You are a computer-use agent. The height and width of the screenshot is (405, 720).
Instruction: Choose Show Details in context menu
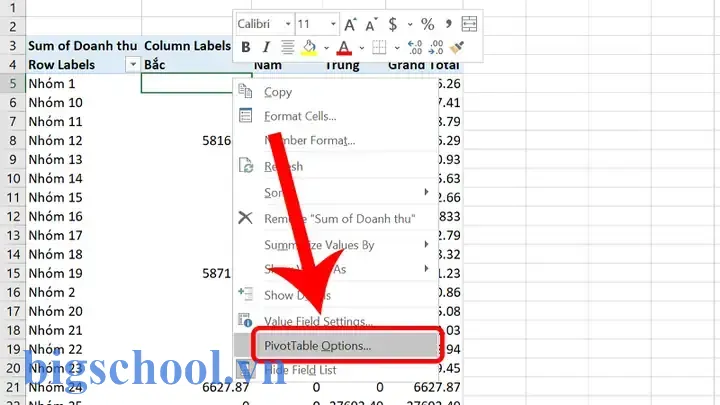[335, 295]
